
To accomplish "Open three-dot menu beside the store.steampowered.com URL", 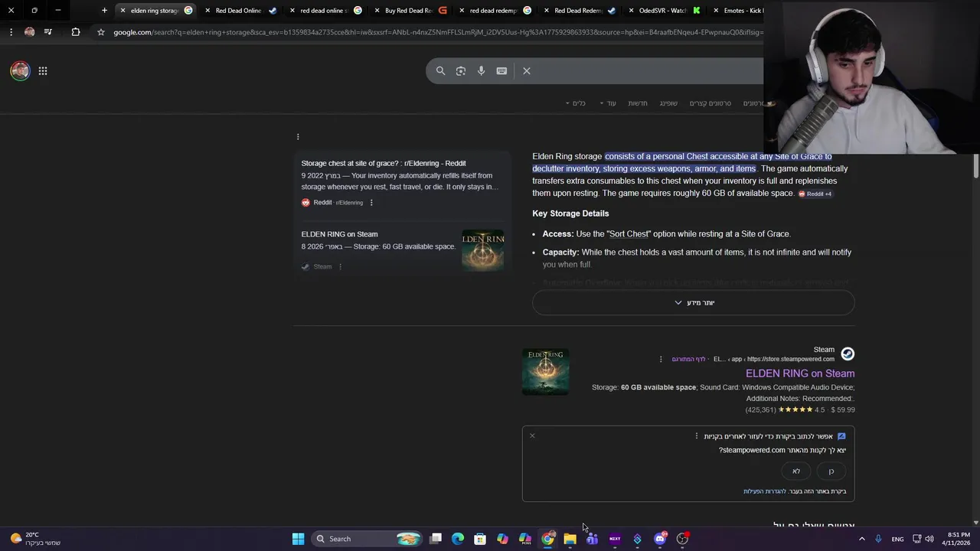I will tap(661, 359).
